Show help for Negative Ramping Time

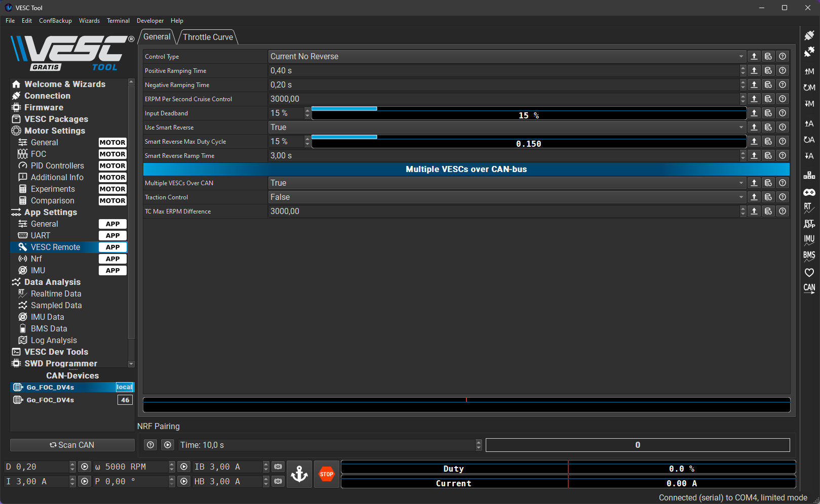(x=783, y=85)
